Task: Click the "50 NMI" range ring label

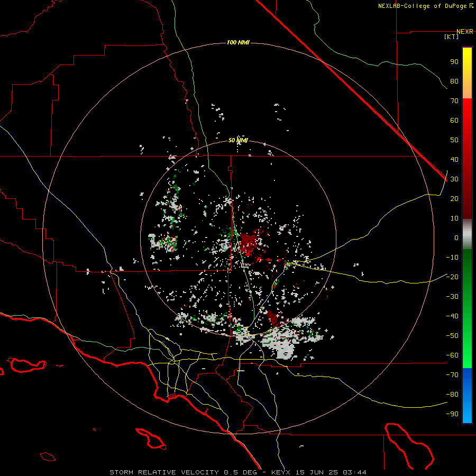Action: tap(238, 140)
